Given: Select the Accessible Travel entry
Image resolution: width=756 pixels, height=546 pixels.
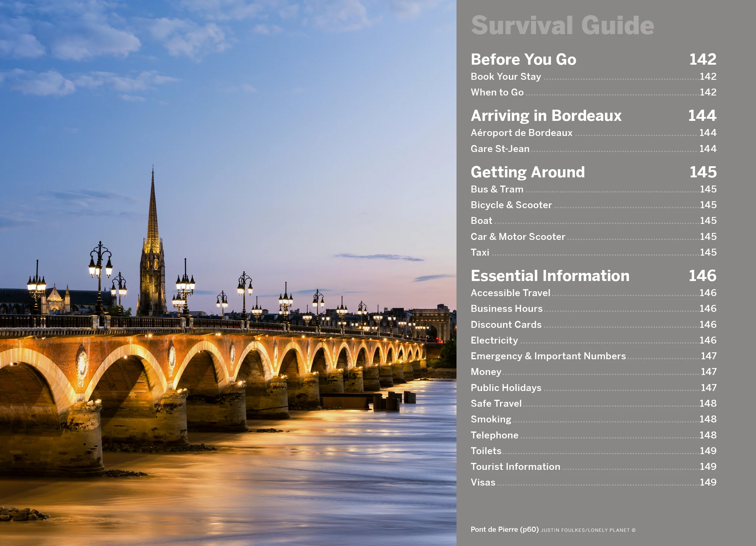Looking at the screenshot, I should 510,293.
